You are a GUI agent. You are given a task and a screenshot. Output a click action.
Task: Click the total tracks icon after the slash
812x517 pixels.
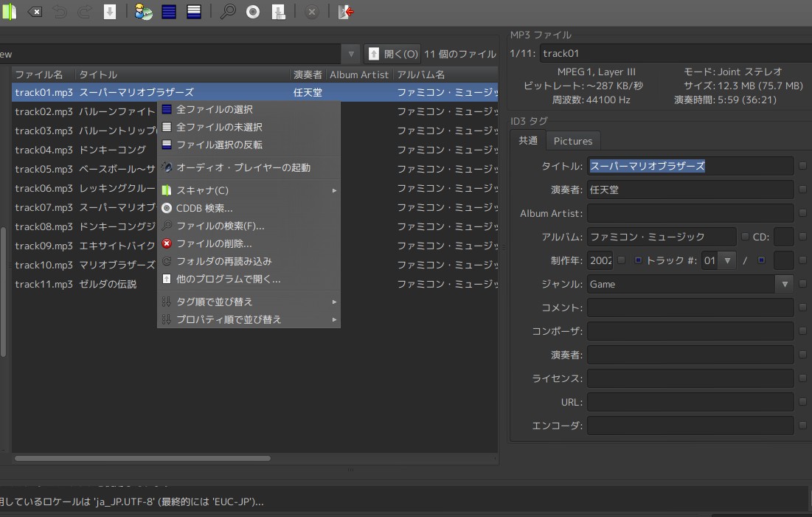(761, 260)
